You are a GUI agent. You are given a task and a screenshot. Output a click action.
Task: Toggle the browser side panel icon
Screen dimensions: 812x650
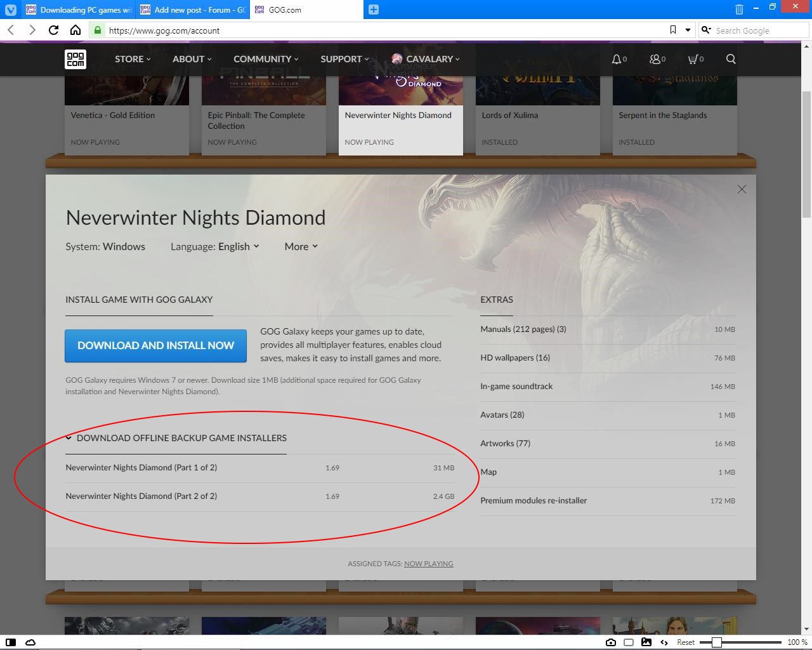point(11,642)
